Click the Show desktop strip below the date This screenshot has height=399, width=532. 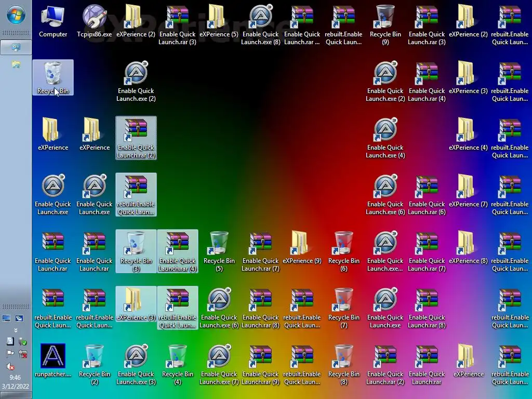click(16, 395)
